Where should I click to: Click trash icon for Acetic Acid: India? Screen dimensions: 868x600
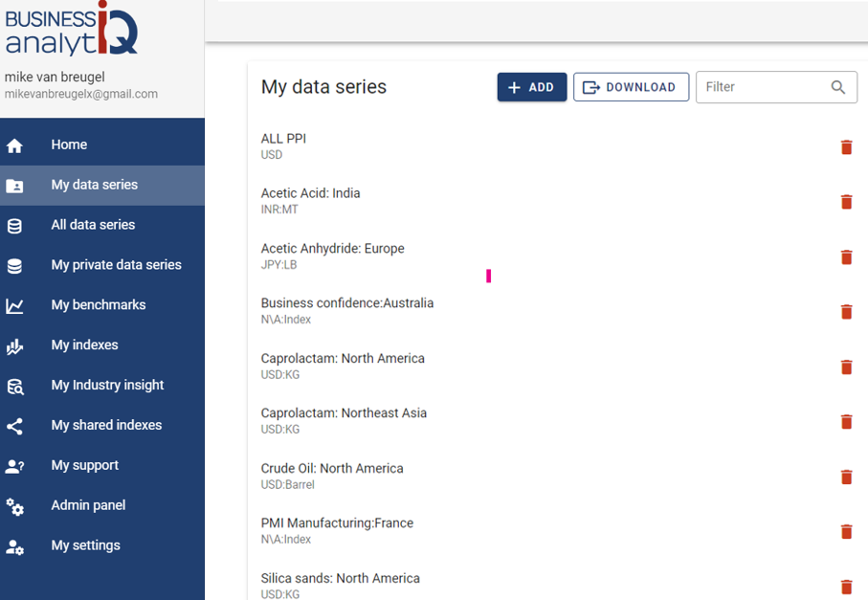tap(846, 202)
